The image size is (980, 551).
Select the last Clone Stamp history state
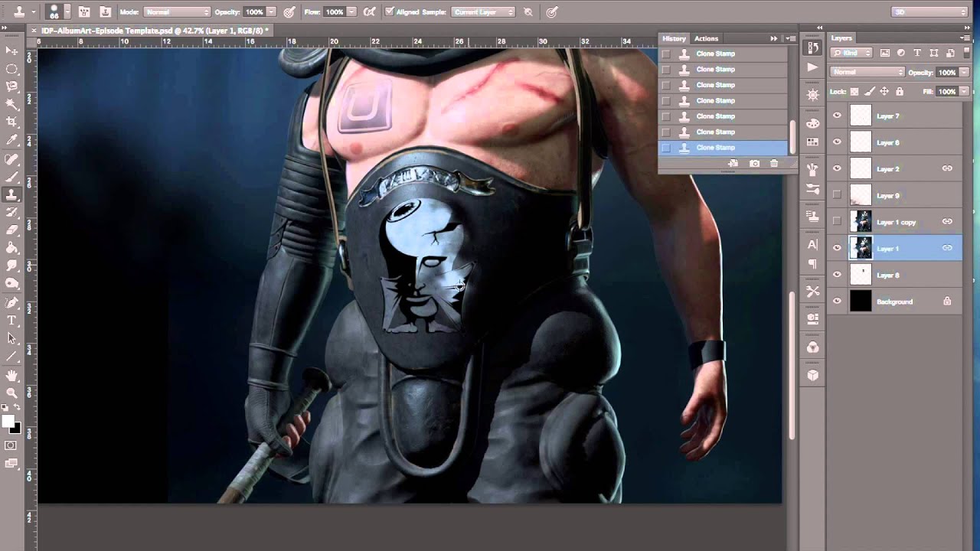click(723, 148)
